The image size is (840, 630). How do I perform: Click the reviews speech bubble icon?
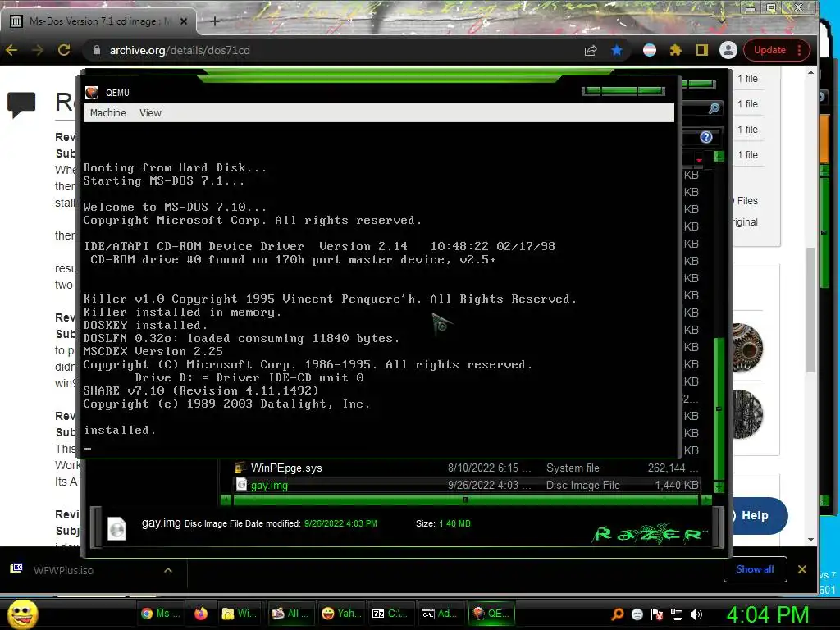tap(21, 104)
